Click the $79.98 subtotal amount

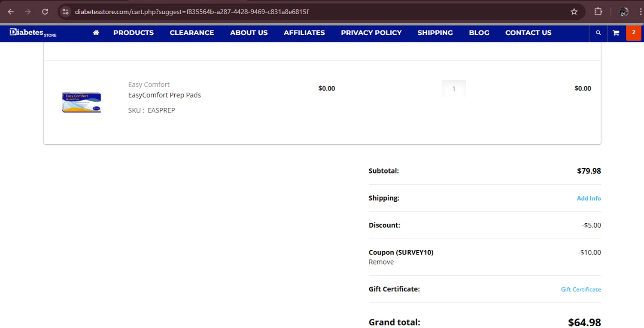point(589,171)
